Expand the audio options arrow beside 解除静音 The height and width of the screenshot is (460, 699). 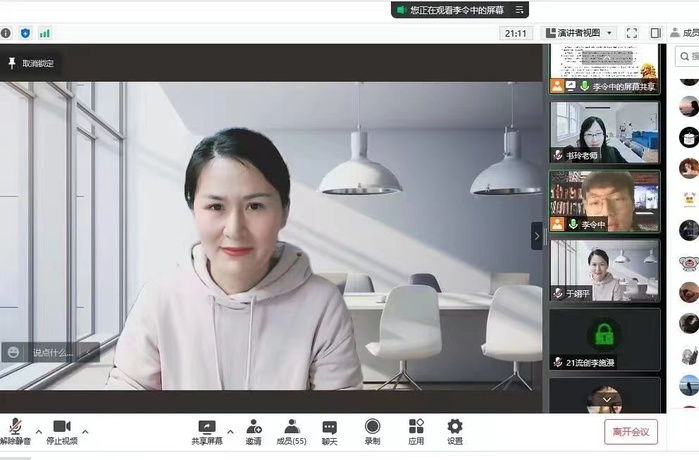click(39, 432)
